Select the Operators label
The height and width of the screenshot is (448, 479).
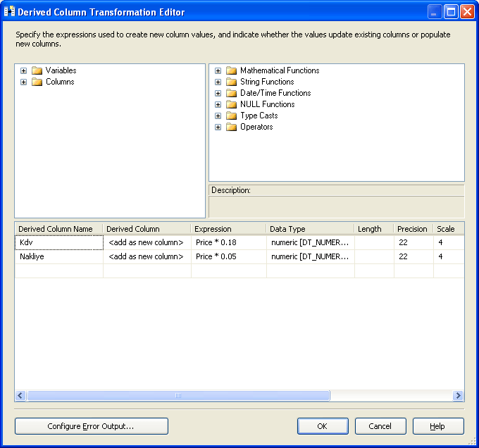(x=256, y=127)
